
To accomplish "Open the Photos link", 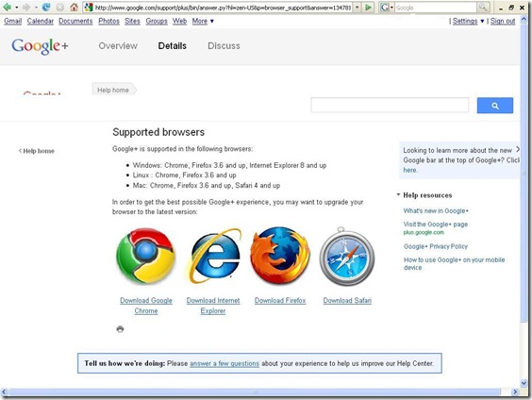I will (108, 21).
